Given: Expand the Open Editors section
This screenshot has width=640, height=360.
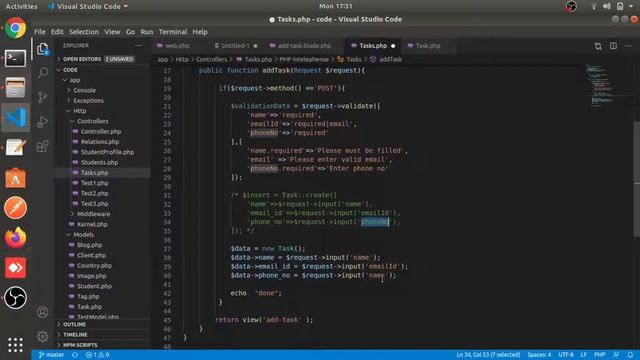Looking at the screenshot, I should point(102,59).
